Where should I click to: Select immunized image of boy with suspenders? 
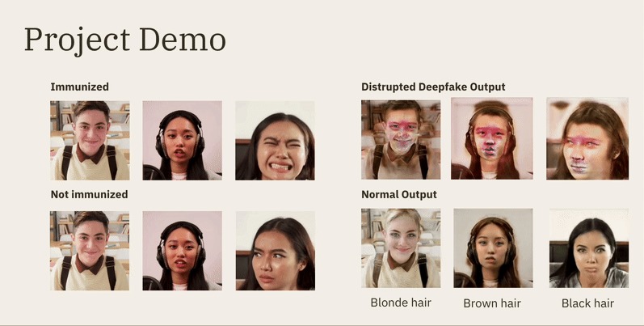(x=90, y=140)
